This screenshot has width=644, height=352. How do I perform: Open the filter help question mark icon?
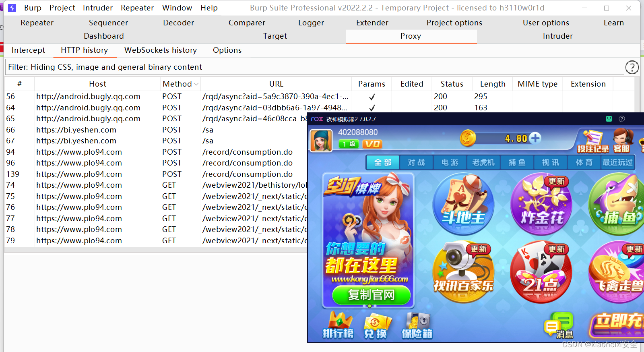click(632, 67)
